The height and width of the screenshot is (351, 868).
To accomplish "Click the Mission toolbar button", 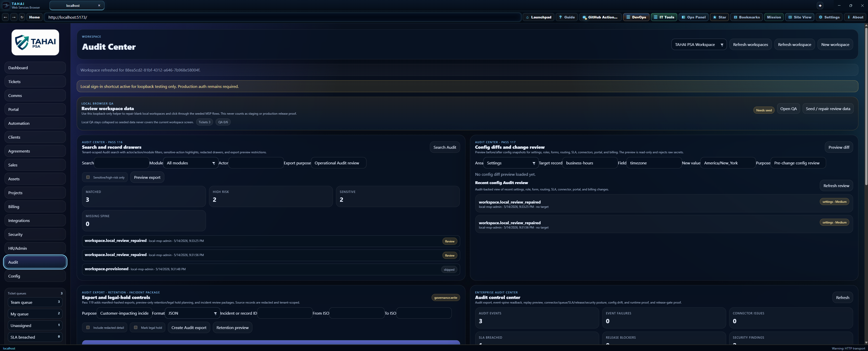I will pyautogui.click(x=774, y=17).
